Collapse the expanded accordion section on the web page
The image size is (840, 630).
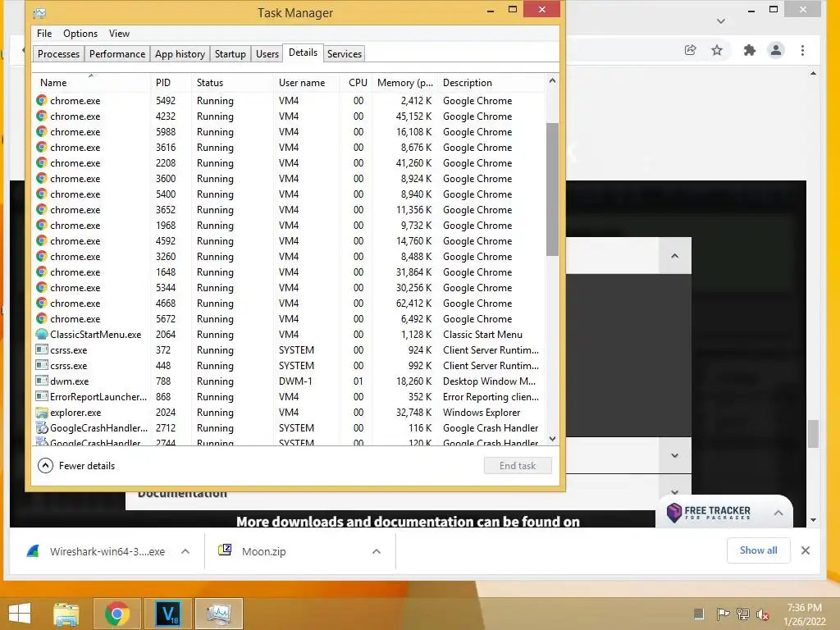(x=674, y=256)
